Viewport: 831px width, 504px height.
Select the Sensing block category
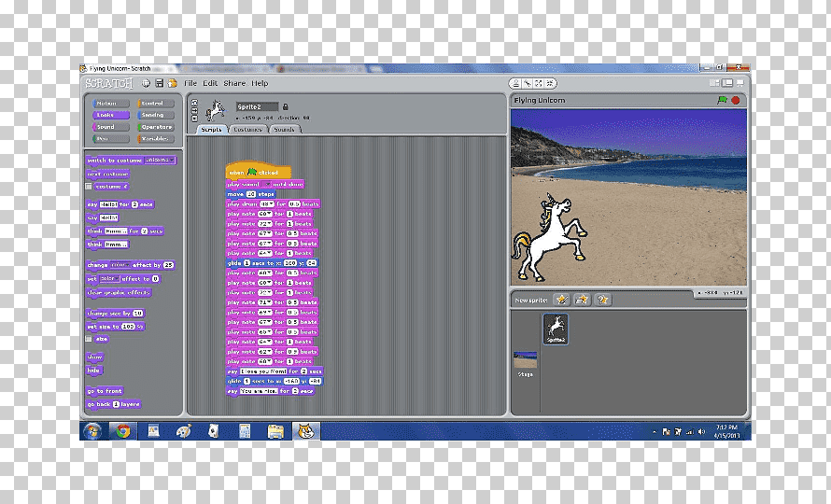tap(156, 115)
